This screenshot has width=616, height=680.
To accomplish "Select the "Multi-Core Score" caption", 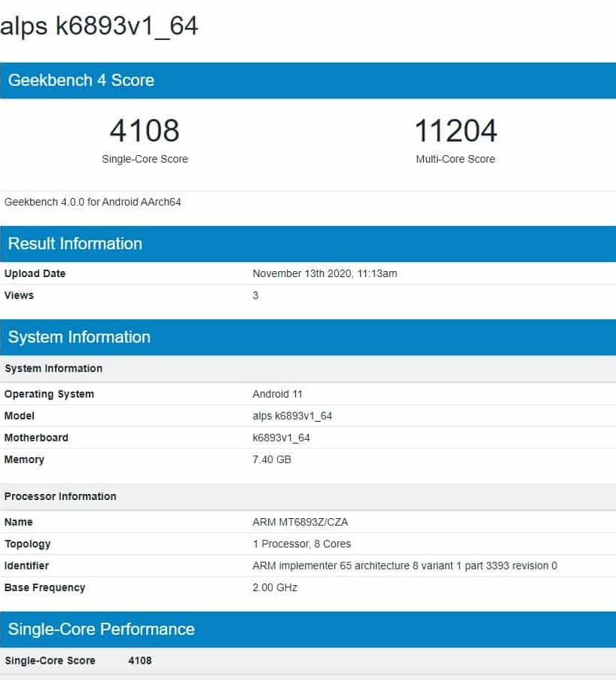I will [456, 159].
